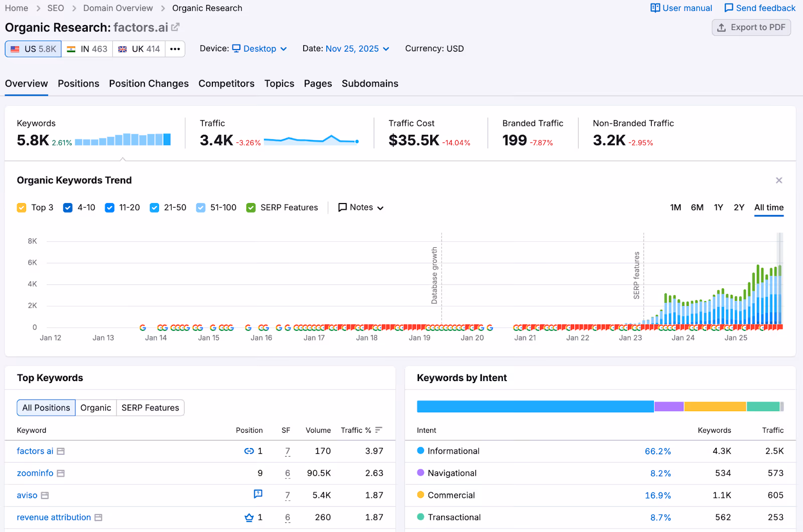Open the Position Changes tab

click(149, 83)
